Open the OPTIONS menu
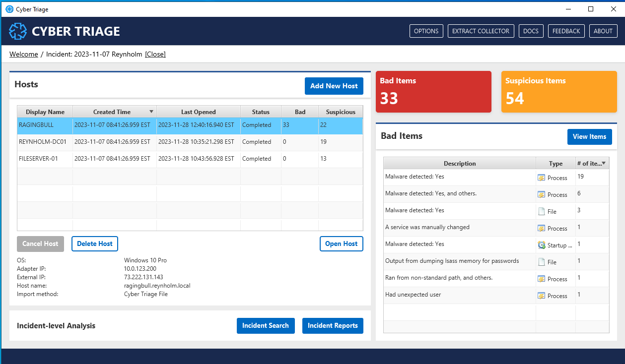Viewport: 625px width, 364px height. (426, 31)
